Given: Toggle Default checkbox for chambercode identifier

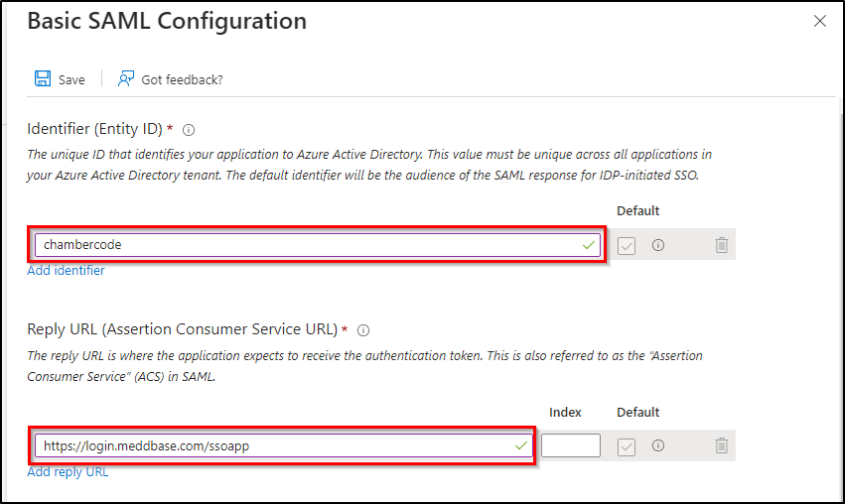Looking at the screenshot, I should pos(627,245).
